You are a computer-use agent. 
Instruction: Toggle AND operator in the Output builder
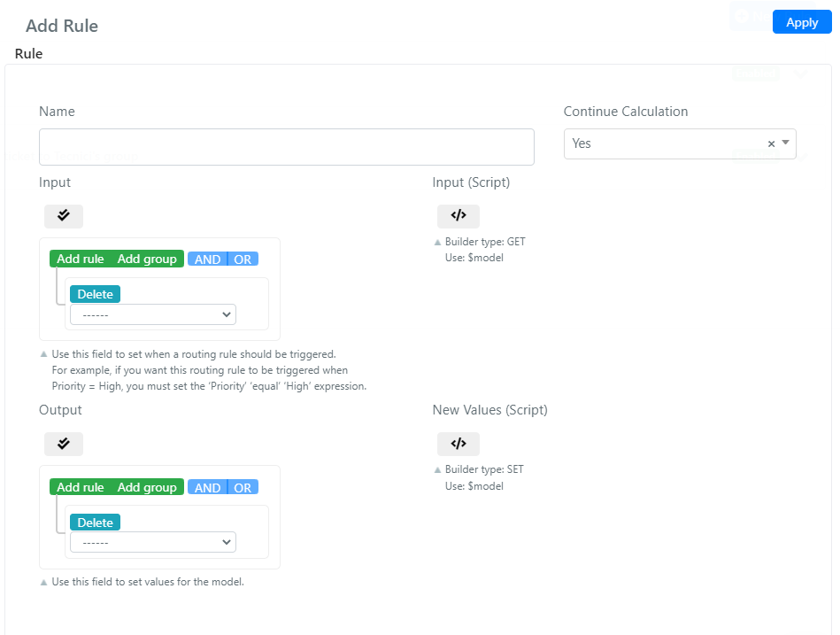tap(207, 488)
